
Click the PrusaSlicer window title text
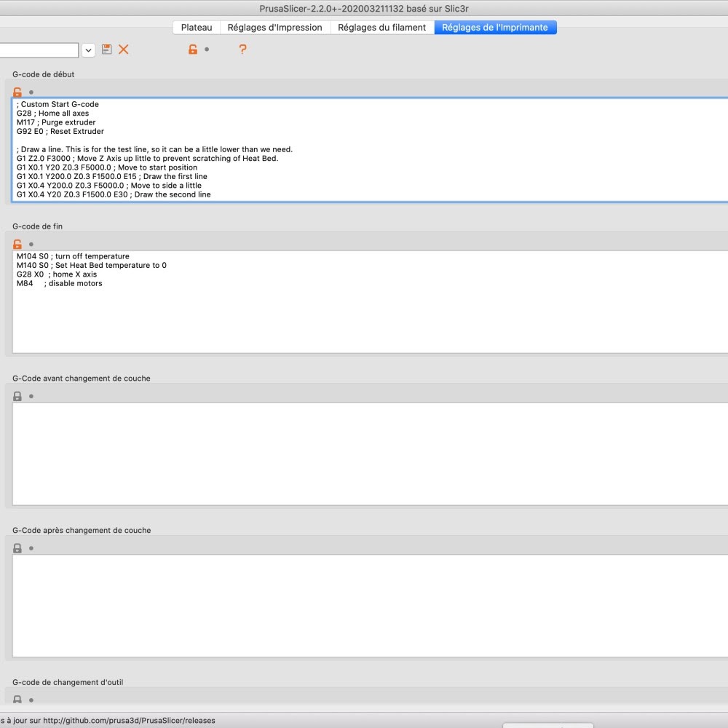[364, 8]
